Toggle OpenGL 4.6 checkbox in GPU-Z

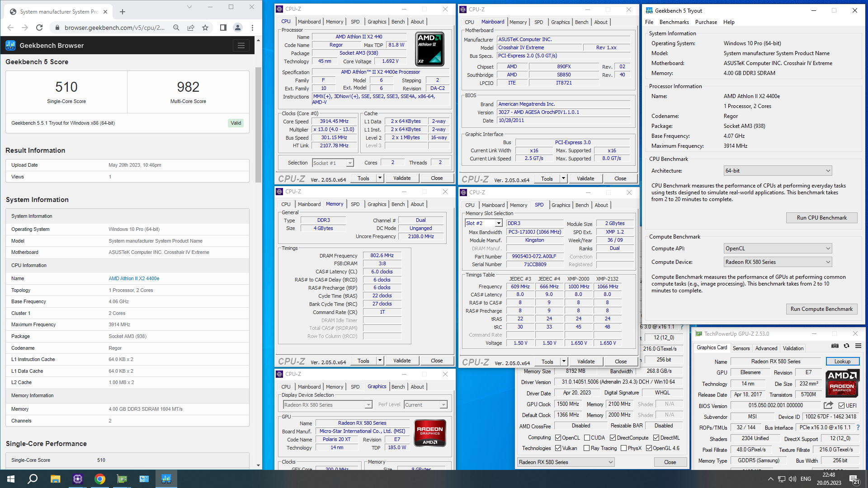(x=649, y=448)
